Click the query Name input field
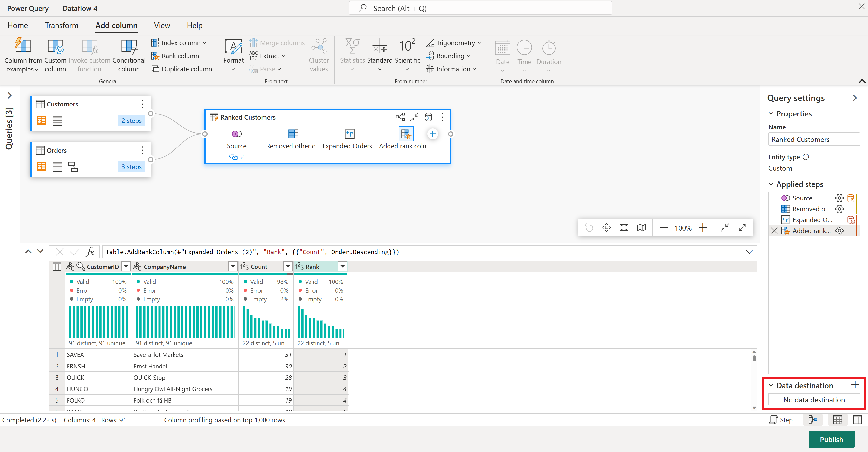Viewport: 868px width, 452px height. click(x=813, y=139)
